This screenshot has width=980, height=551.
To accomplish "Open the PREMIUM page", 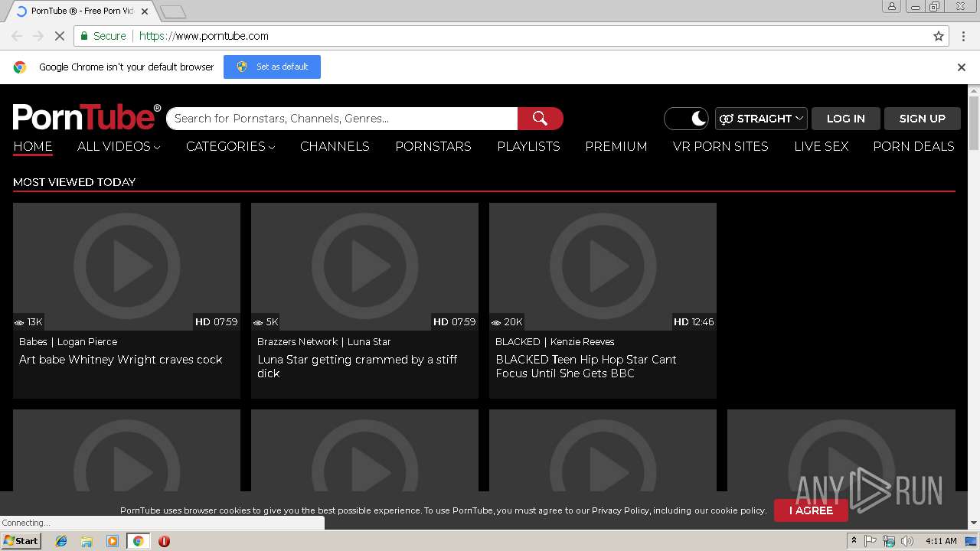I will (x=616, y=146).
